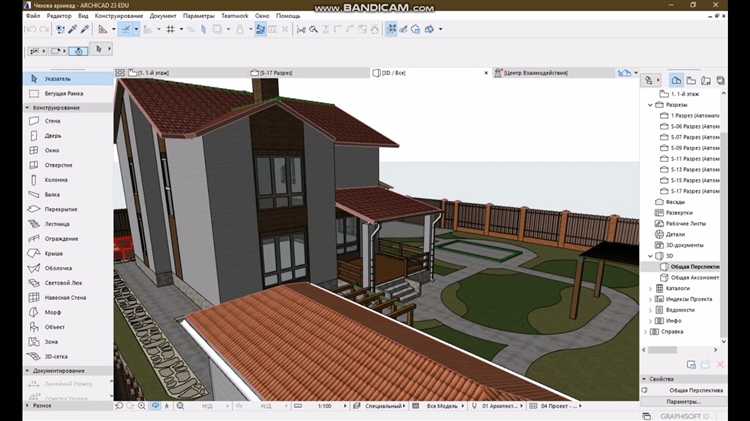Select the Ограждение (Railing) tool

point(68,239)
